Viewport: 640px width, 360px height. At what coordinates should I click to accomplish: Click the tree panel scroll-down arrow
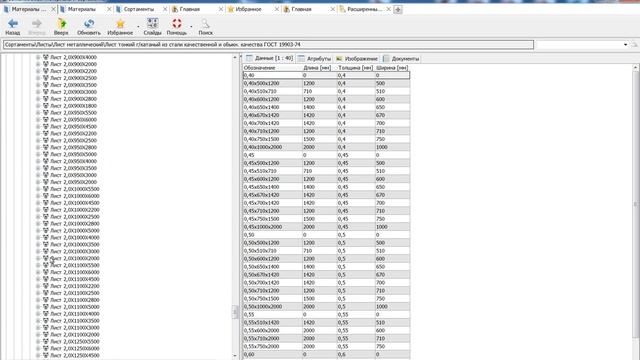click(235, 356)
